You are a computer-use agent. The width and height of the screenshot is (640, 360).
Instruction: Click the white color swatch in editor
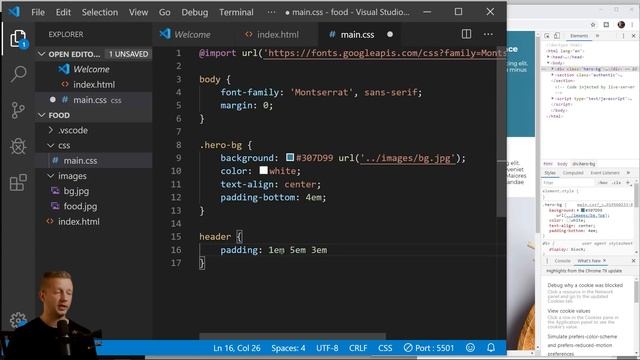264,170
